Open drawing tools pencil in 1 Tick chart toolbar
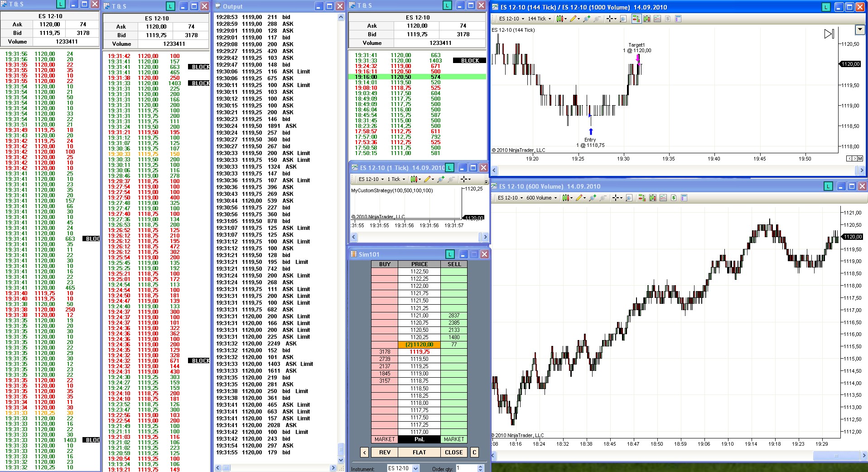 (x=427, y=180)
